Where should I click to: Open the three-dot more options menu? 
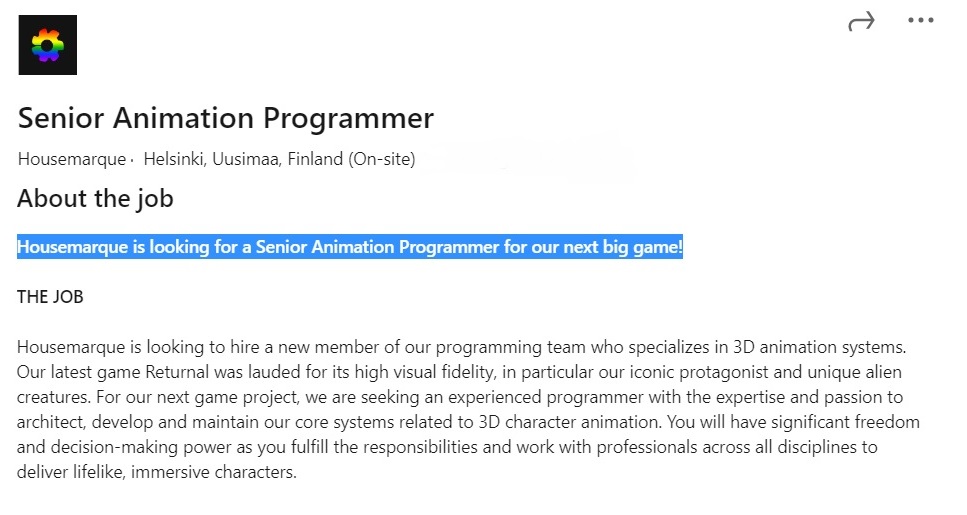point(920,20)
